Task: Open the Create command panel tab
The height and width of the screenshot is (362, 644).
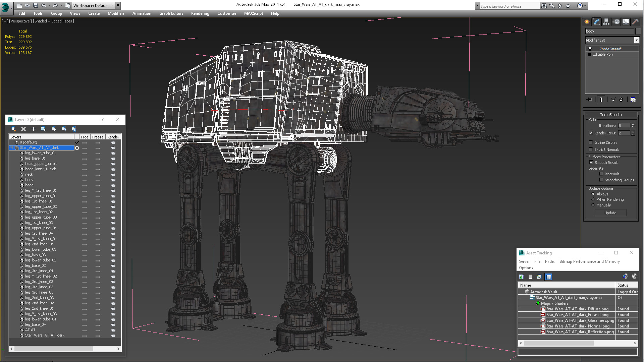Action: pyautogui.click(x=587, y=22)
